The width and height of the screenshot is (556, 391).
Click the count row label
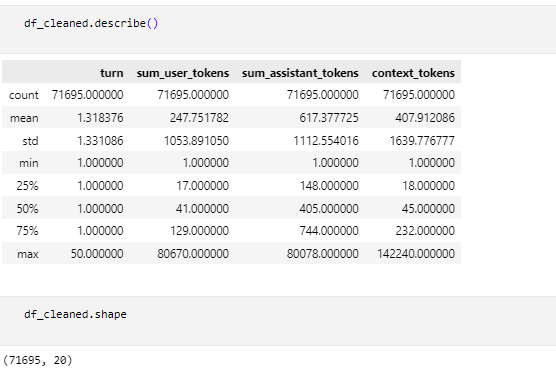coord(24,95)
